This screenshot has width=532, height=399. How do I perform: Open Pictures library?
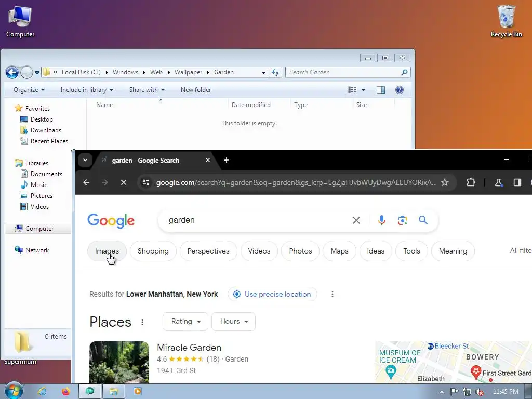(36, 196)
